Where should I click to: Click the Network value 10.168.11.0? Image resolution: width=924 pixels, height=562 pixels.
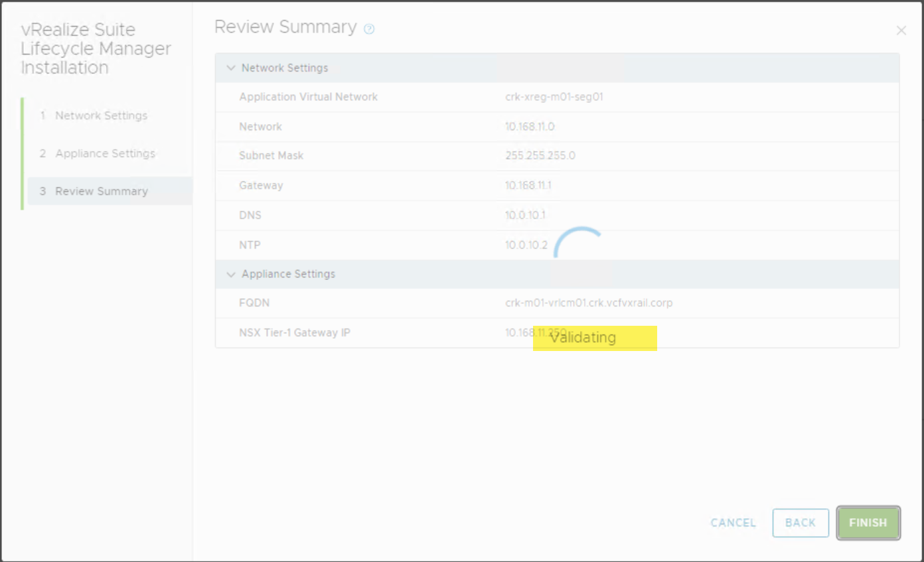point(530,126)
